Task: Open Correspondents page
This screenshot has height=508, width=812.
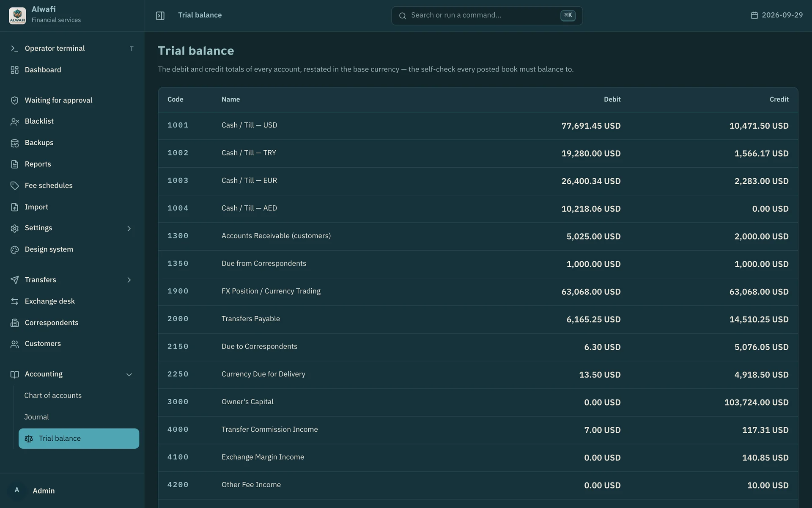Action: [72, 323]
